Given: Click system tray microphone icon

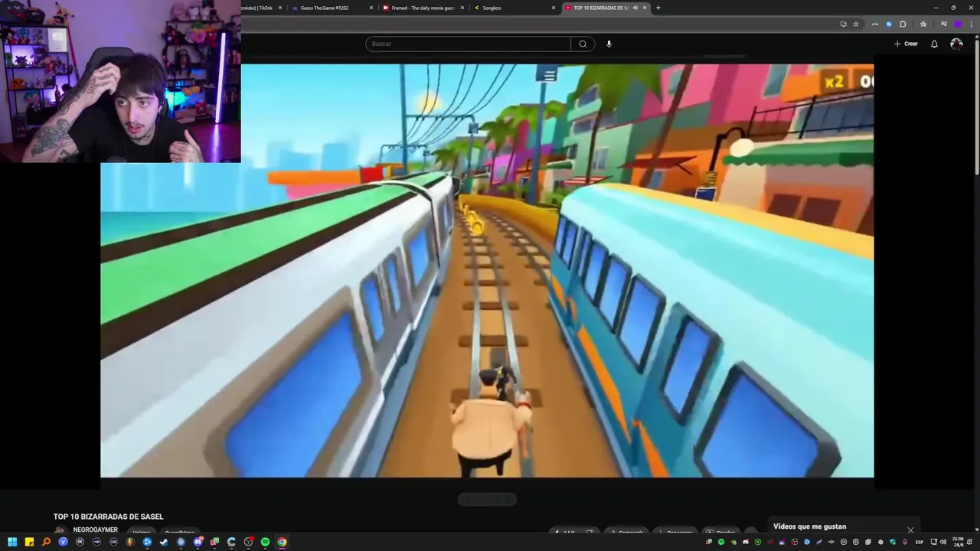Looking at the screenshot, I should click(905, 542).
